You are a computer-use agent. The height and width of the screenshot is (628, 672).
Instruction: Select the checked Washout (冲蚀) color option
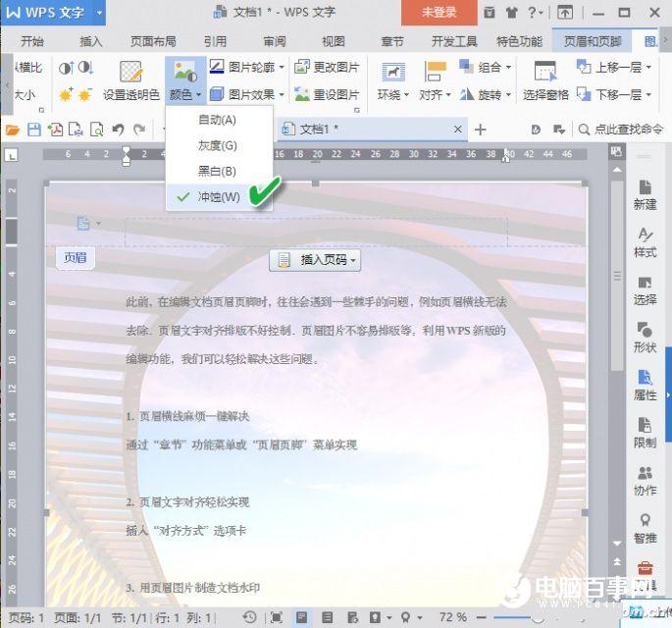pyautogui.click(x=219, y=197)
